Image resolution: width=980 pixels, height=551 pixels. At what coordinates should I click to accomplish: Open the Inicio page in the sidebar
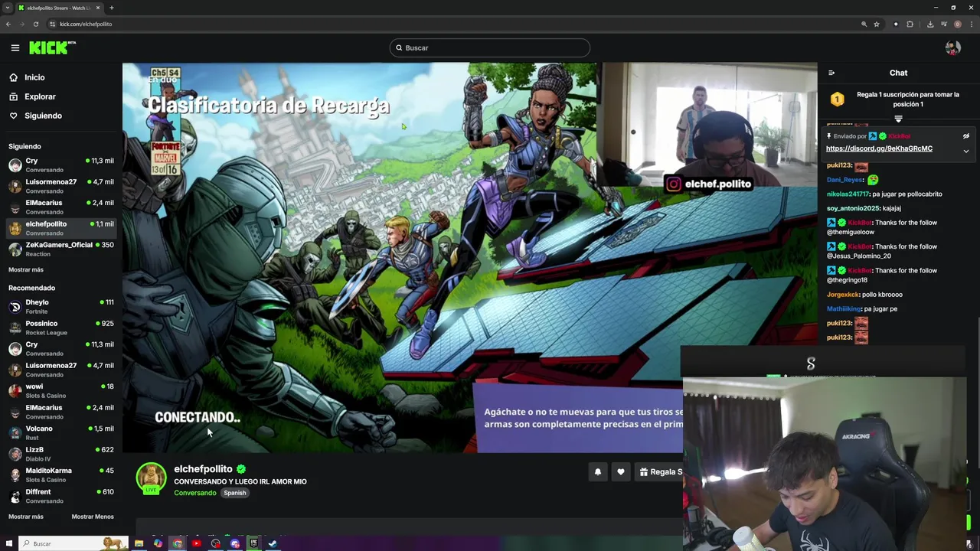(x=34, y=77)
